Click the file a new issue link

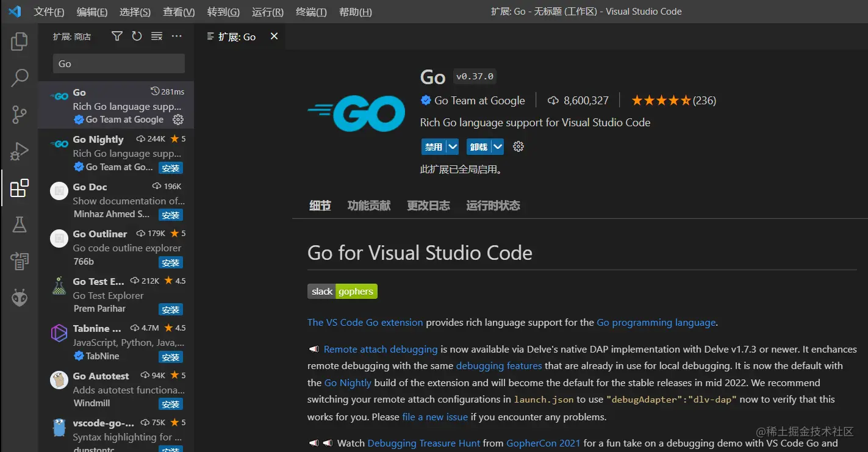pyautogui.click(x=435, y=417)
